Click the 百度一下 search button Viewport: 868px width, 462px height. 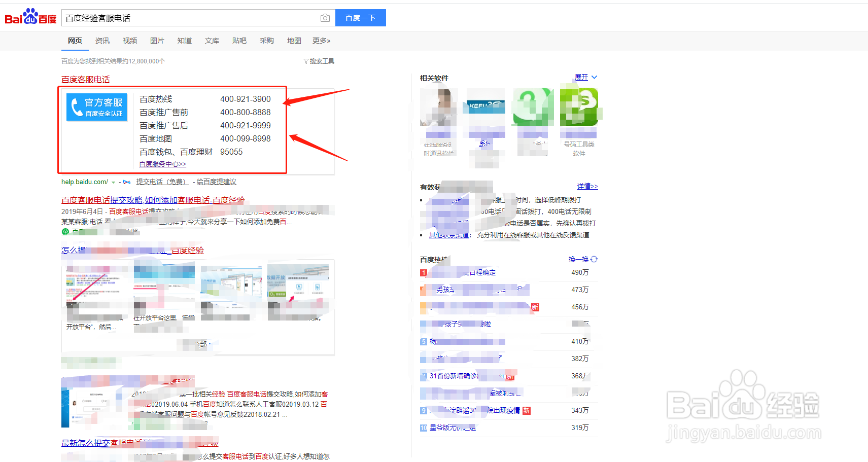click(361, 18)
